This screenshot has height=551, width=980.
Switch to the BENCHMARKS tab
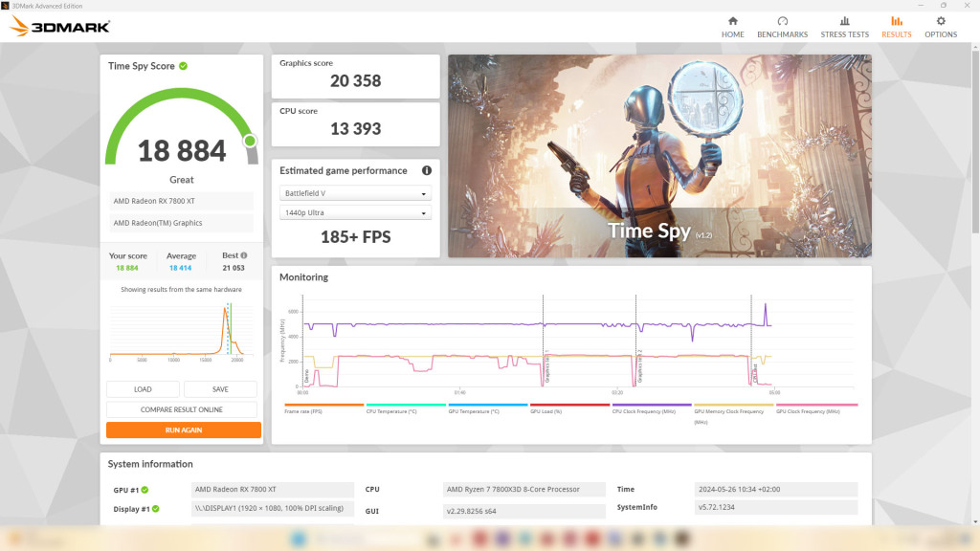(782, 28)
